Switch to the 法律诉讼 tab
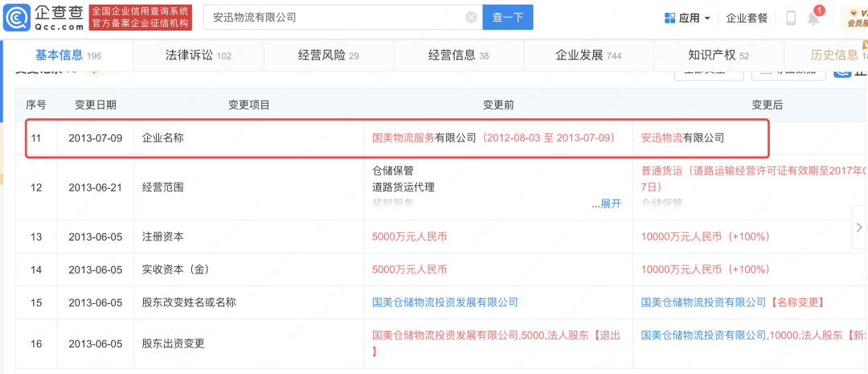 point(199,55)
